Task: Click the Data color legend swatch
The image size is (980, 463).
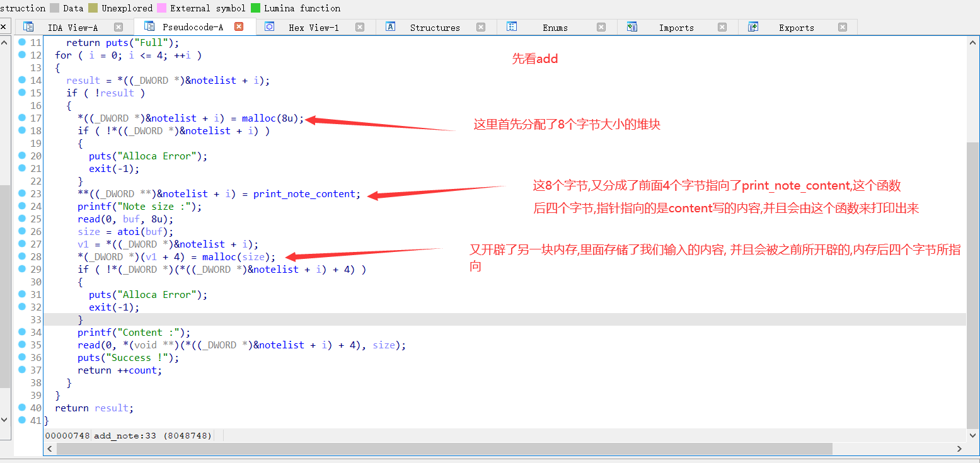Action: click(x=54, y=8)
